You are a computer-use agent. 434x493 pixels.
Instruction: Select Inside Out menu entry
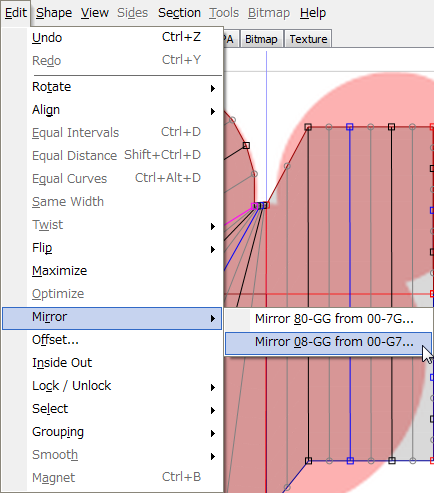(112, 363)
